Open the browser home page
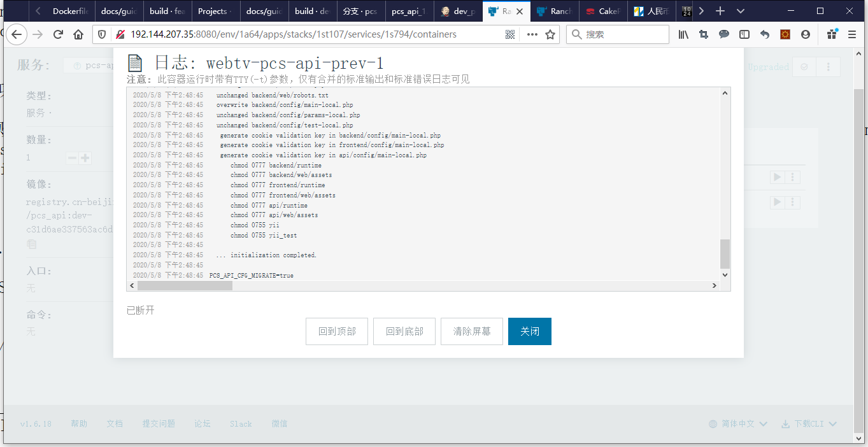This screenshot has height=447, width=868. pyautogui.click(x=78, y=34)
